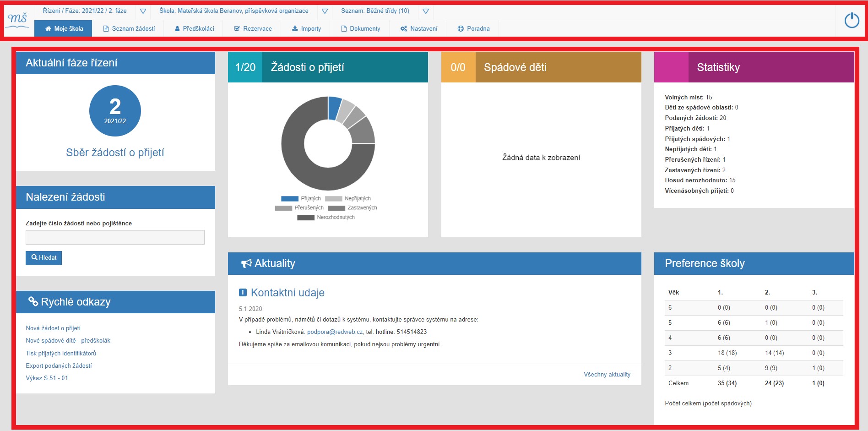Image resolution: width=868 pixels, height=431 pixels.
Task: Open the Moje škola tab
Action: (64, 28)
